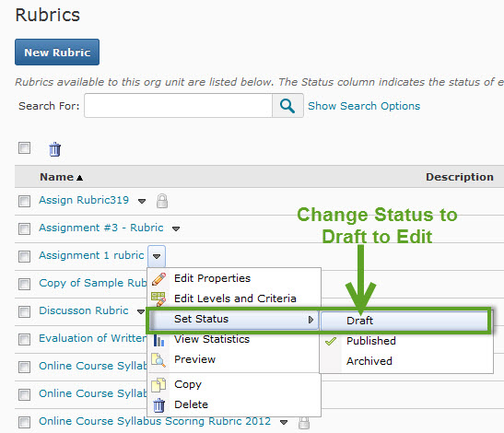Open the Show Search Options link
This screenshot has width=504, height=433.
[364, 106]
